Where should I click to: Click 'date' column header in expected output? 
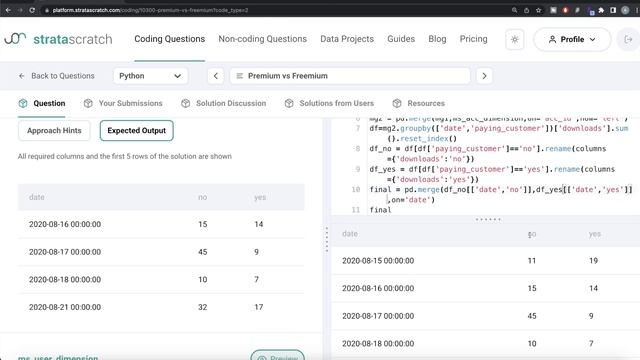(36, 197)
